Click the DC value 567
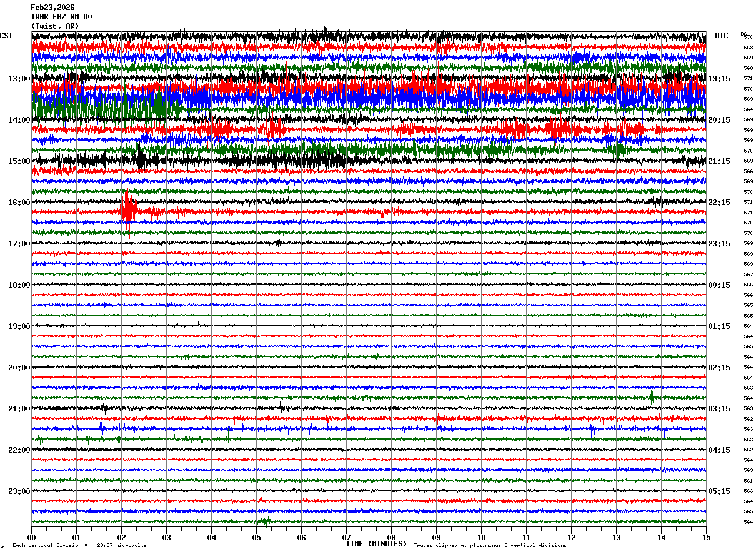Viewport: 756px width, 554px height. [748, 274]
